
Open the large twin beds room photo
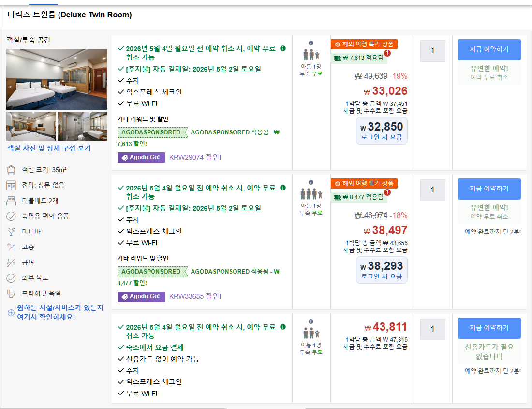tap(57, 79)
